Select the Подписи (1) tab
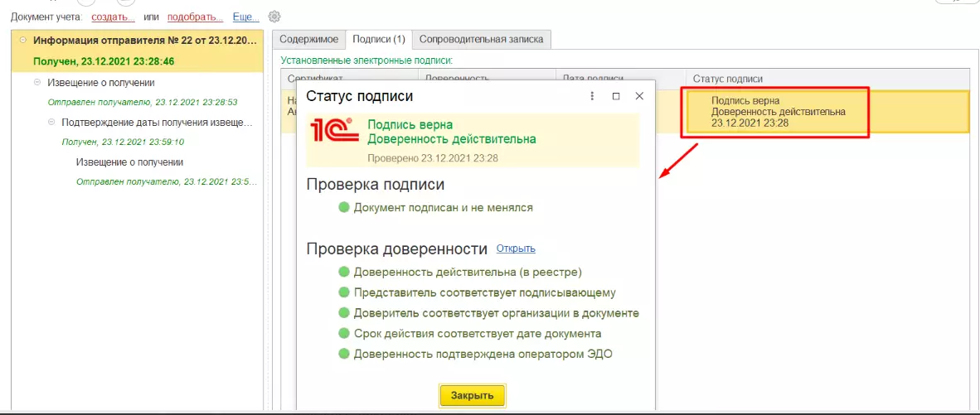Screen dimensions: 980x415 [379, 39]
